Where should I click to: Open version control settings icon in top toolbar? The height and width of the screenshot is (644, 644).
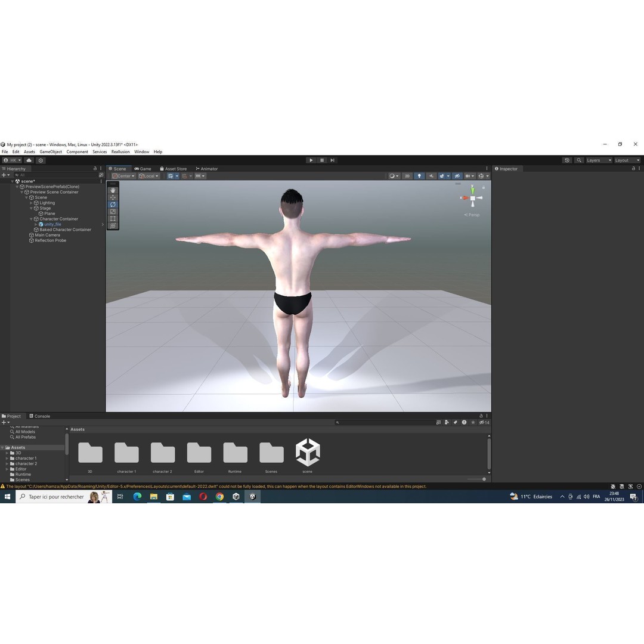[41, 160]
